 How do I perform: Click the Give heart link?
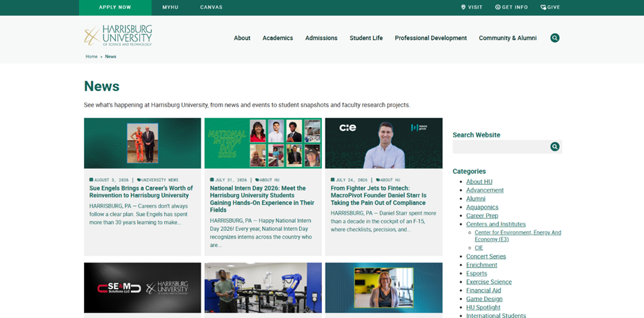(x=550, y=8)
